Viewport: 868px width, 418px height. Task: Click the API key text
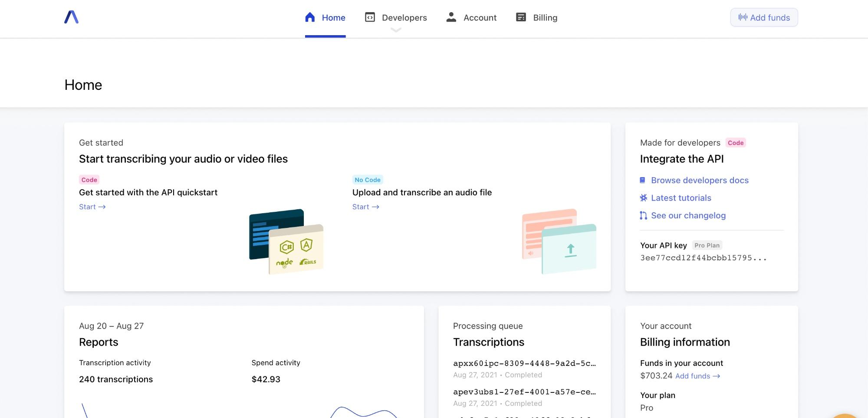pyautogui.click(x=703, y=258)
